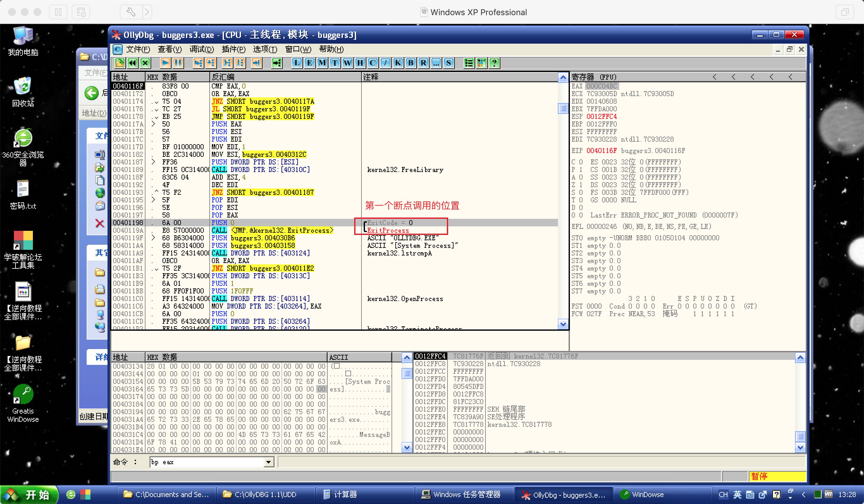The image size is (864, 504).
Task: Click the Step into toolbar icon
Action: tap(198, 63)
